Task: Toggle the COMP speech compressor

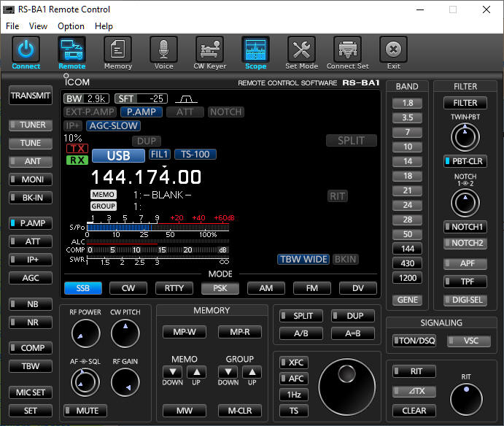Action: coord(31,348)
